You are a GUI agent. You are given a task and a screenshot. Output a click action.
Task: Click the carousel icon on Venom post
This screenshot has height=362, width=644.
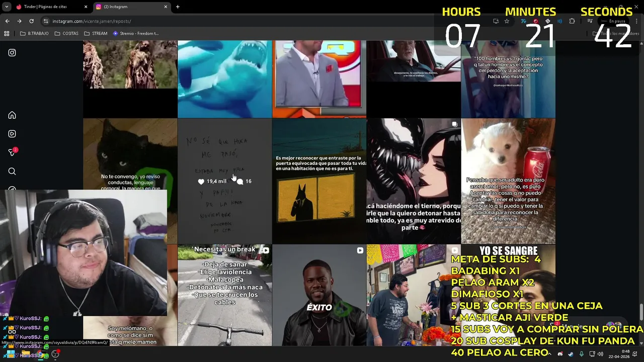[x=454, y=124]
